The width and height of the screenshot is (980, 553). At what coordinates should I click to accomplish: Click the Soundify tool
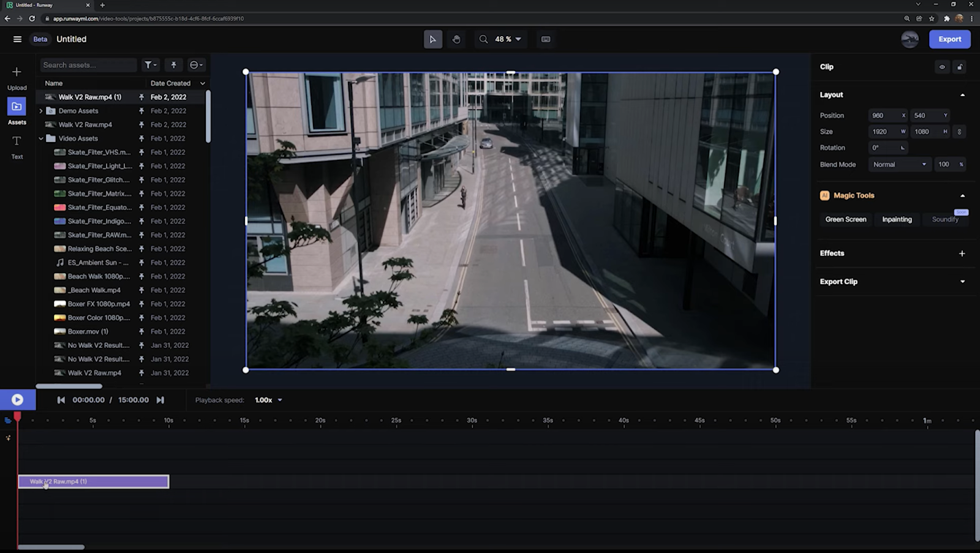click(x=945, y=219)
